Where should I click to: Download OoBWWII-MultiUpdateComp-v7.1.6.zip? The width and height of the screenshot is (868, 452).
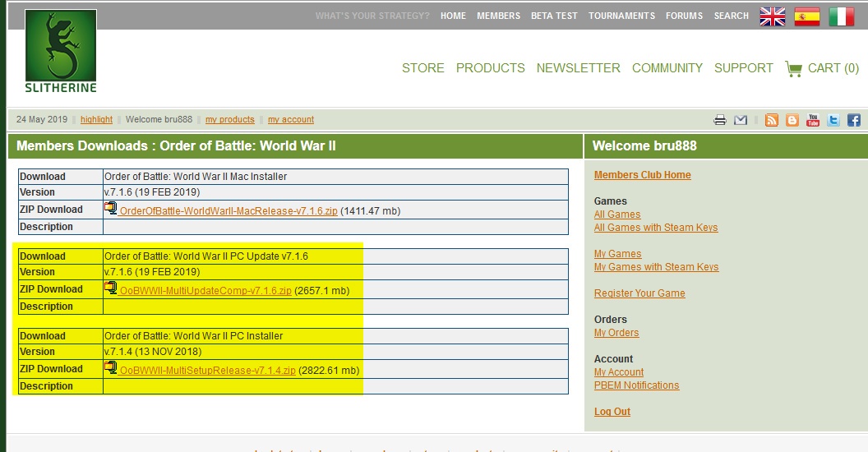click(x=205, y=290)
